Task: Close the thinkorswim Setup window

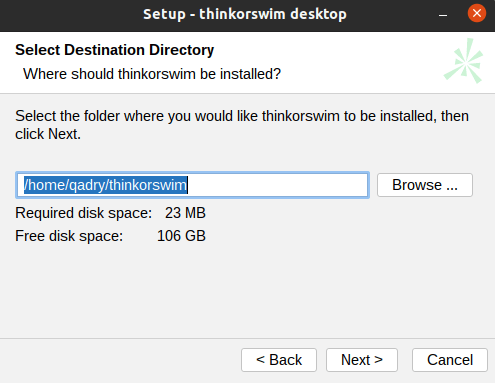Action: (477, 13)
